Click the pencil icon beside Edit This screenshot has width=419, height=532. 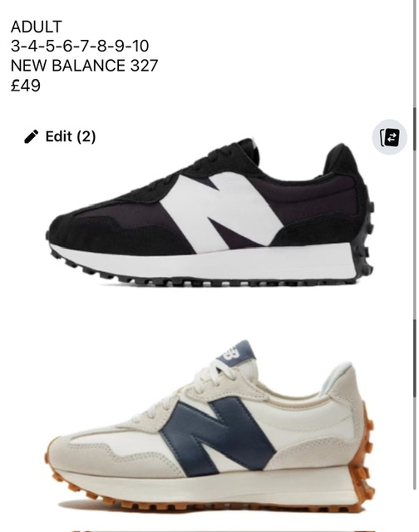(32, 136)
